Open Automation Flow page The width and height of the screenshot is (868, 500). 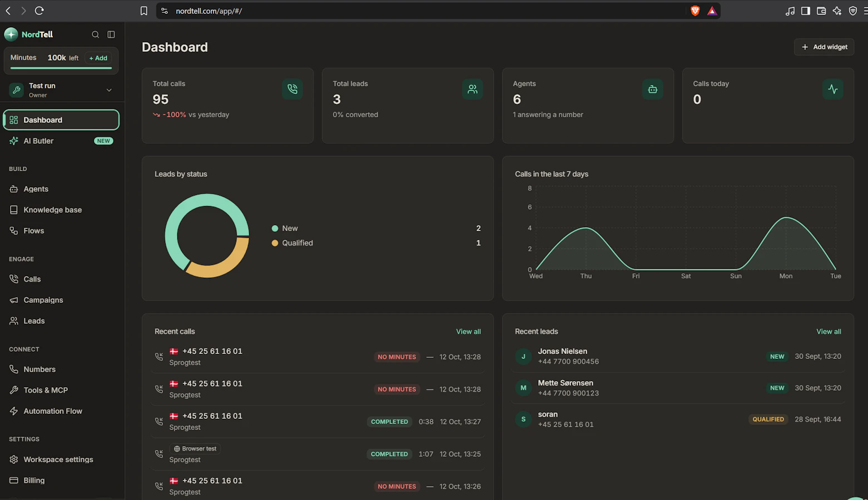tap(61, 411)
